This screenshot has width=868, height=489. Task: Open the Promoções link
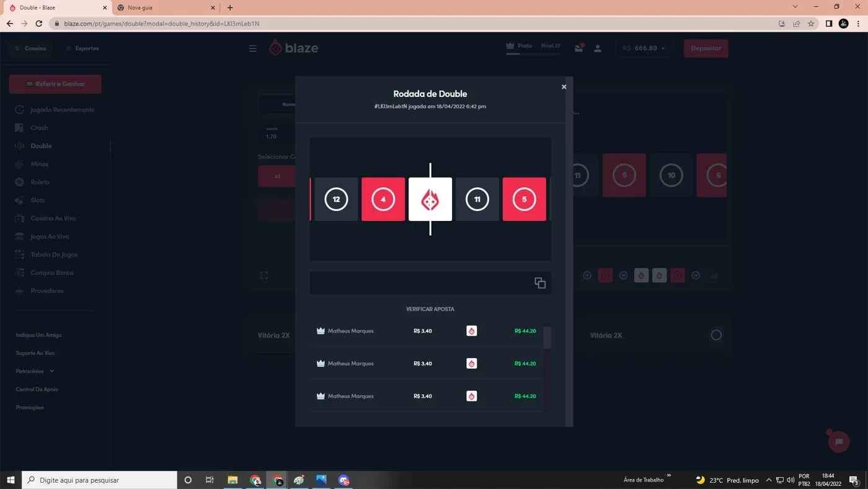pyautogui.click(x=30, y=408)
